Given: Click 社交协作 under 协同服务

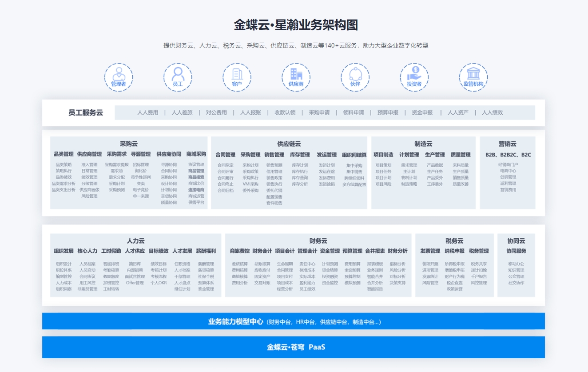Looking at the screenshot, I should 516,282.
